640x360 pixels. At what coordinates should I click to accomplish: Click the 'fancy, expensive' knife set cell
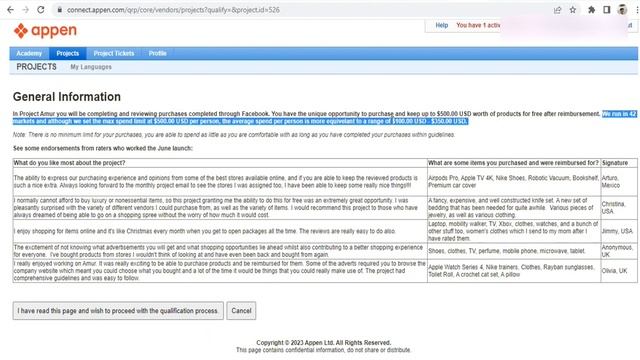[514, 208]
